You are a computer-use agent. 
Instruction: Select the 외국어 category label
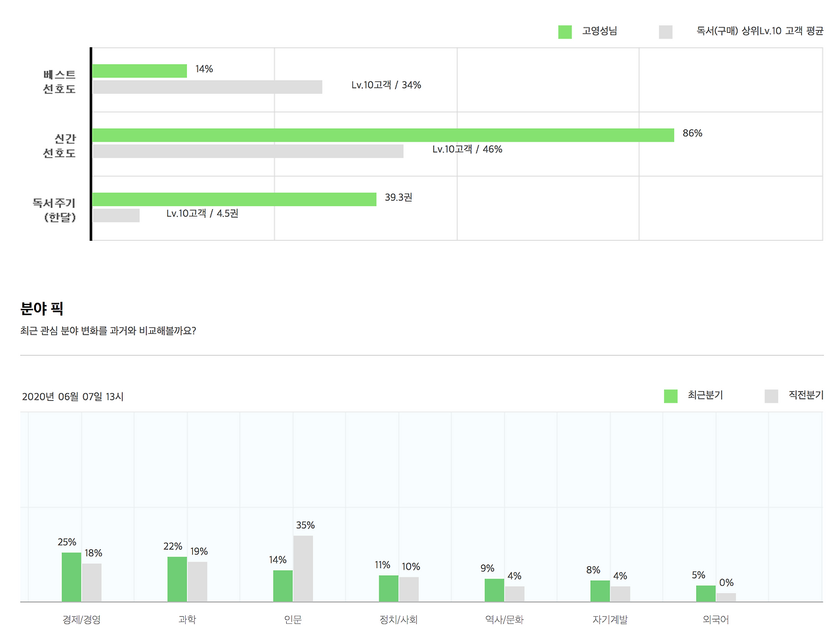point(715,619)
